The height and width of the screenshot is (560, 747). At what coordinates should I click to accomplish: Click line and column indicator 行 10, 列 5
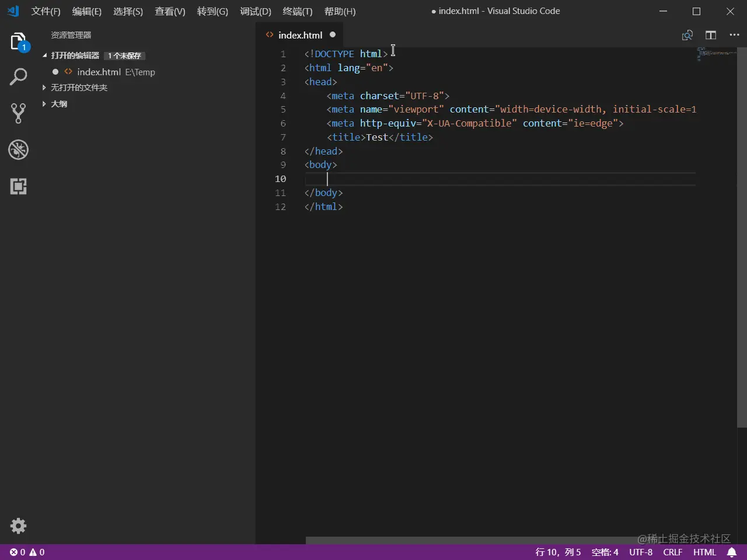point(558,552)
